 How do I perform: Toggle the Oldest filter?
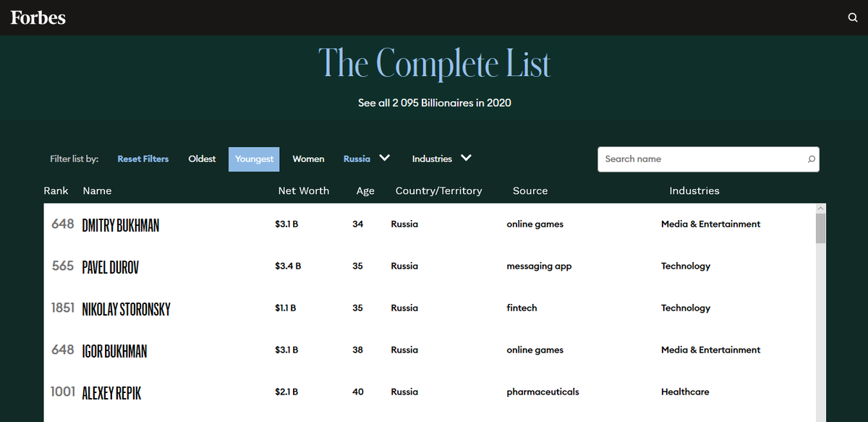click(202, 159)
